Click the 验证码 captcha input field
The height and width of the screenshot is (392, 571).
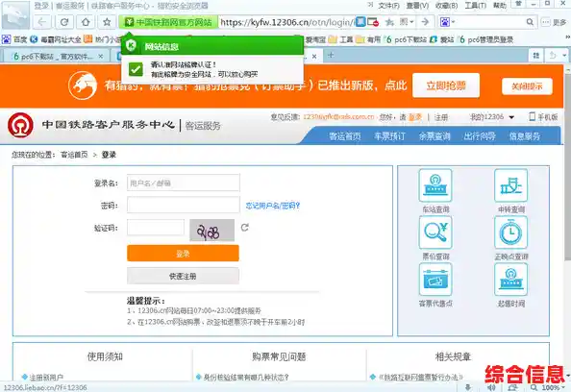pos(156,228)
